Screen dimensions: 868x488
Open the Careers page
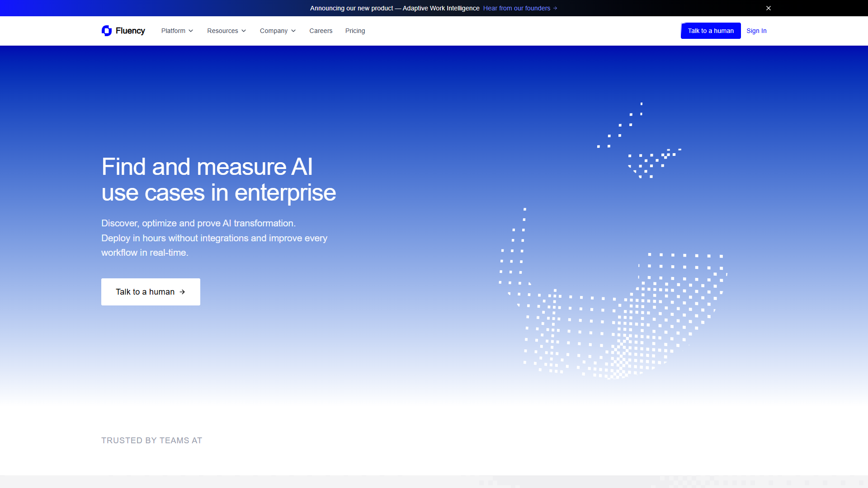[x=321, y=31]
